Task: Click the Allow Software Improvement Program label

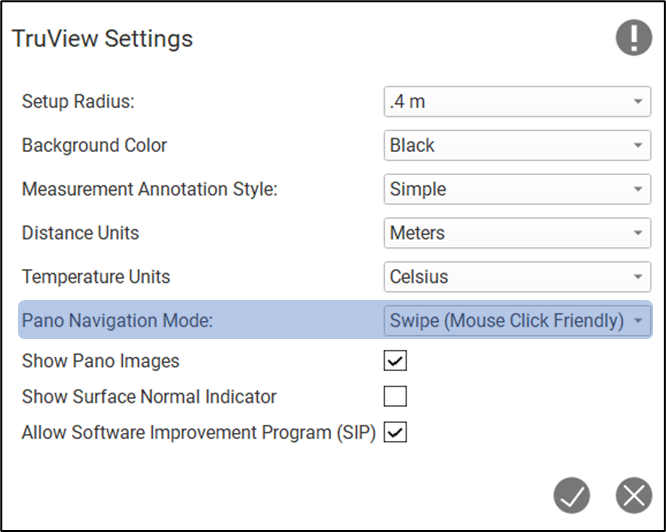Action: 198,432
